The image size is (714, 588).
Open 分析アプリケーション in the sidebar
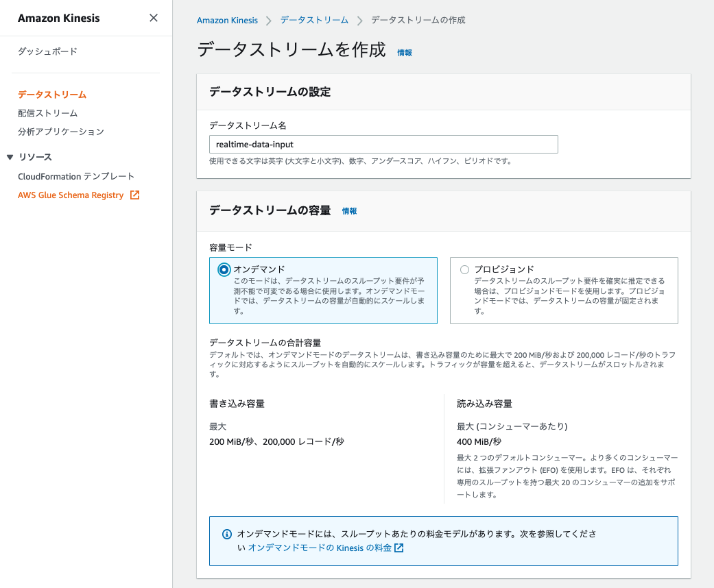pos(61,132)
